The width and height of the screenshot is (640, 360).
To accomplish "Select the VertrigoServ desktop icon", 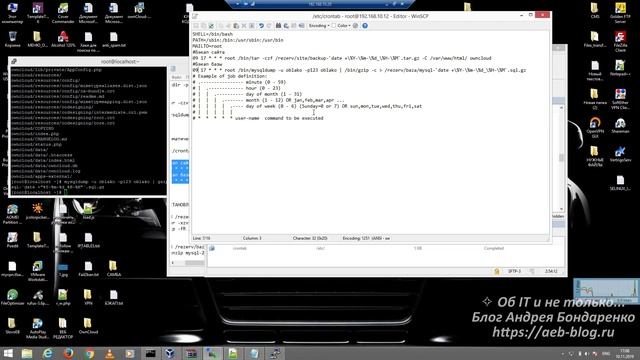I will (x=620, y=154).
